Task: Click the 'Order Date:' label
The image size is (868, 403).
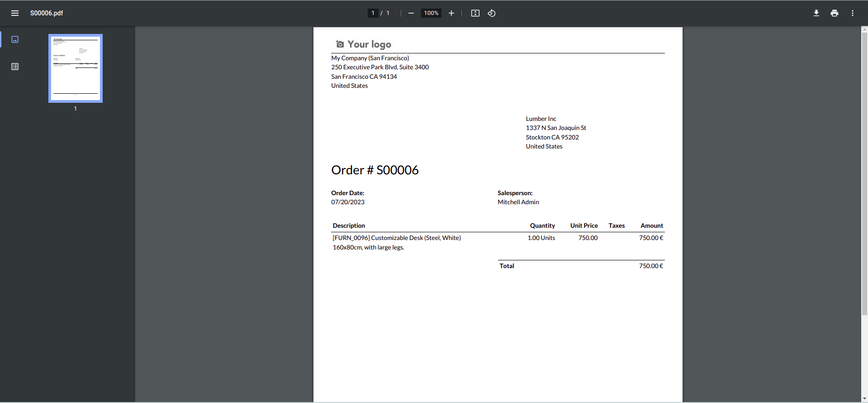Action: coord(348,193)
